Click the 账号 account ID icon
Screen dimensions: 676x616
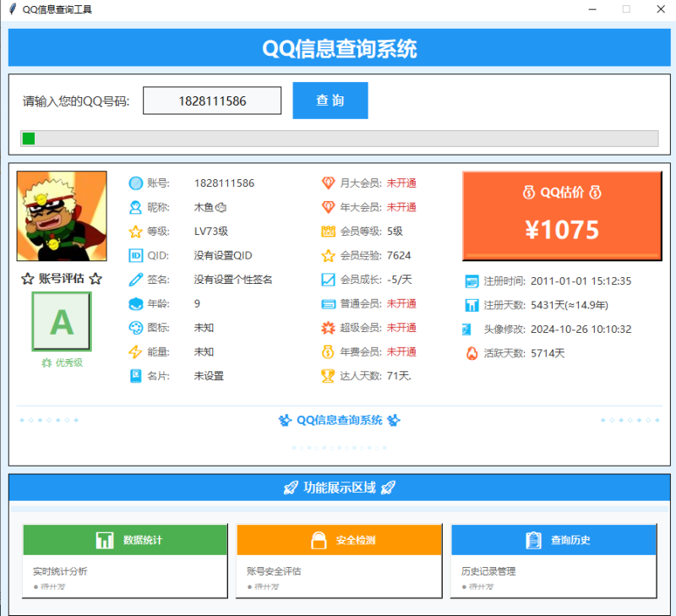click(135, 183)
